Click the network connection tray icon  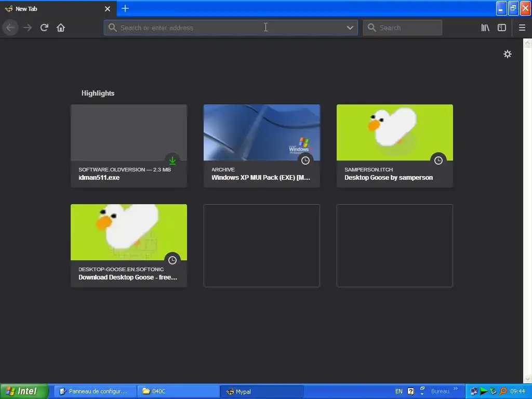click(x=474, y=391)
